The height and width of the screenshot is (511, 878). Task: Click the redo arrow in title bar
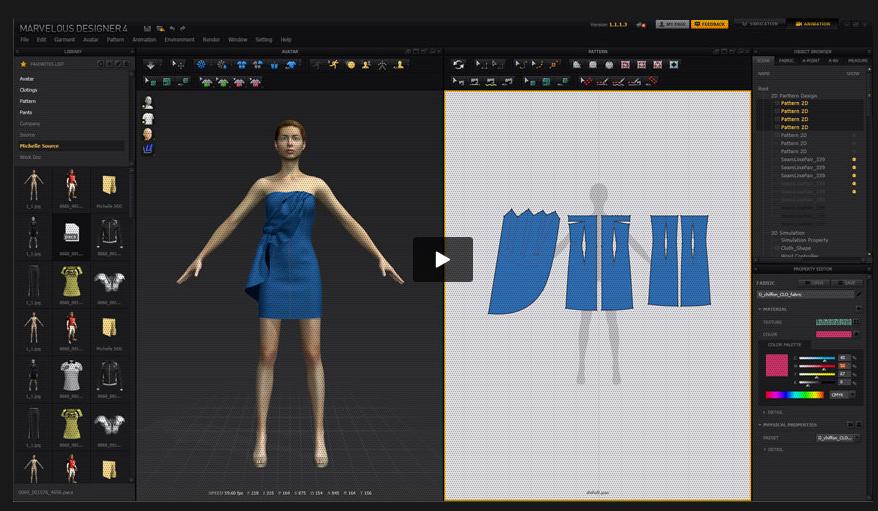[x=183, y=29]
